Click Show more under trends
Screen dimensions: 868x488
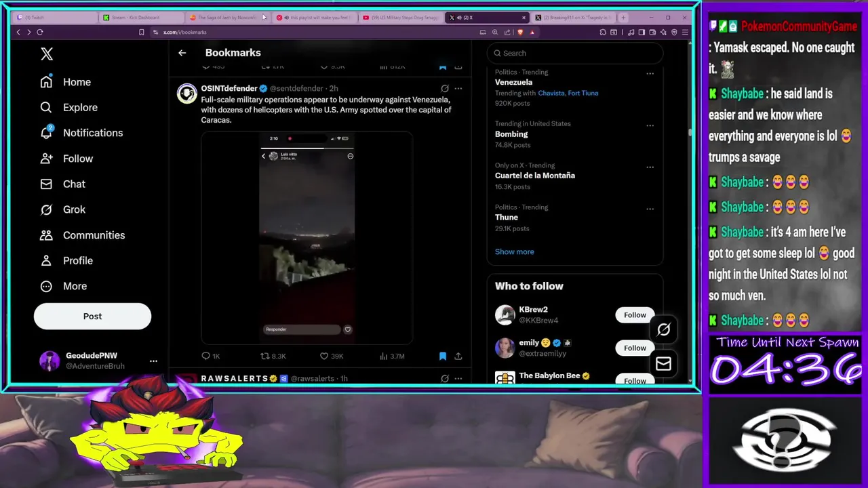(514, 251)
